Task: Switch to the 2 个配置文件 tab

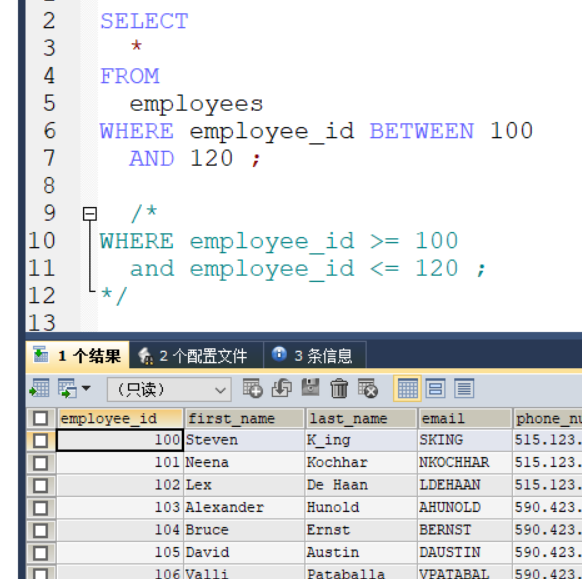Action: [197, 356]
